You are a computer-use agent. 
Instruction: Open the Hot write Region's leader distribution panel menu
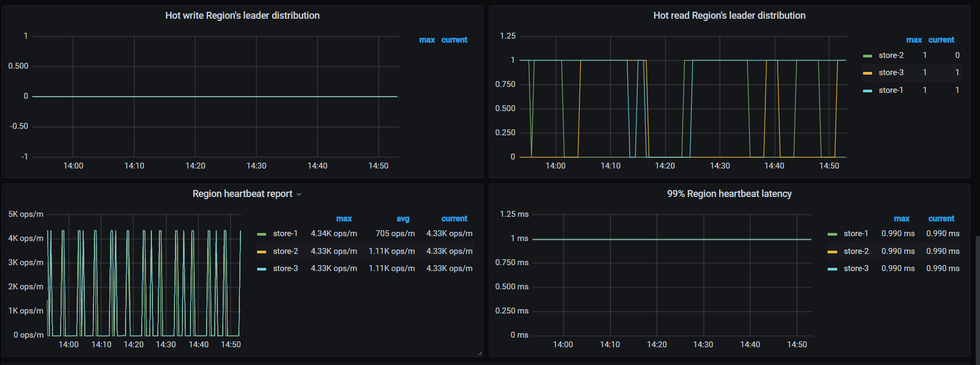click(x=242, y=16)
